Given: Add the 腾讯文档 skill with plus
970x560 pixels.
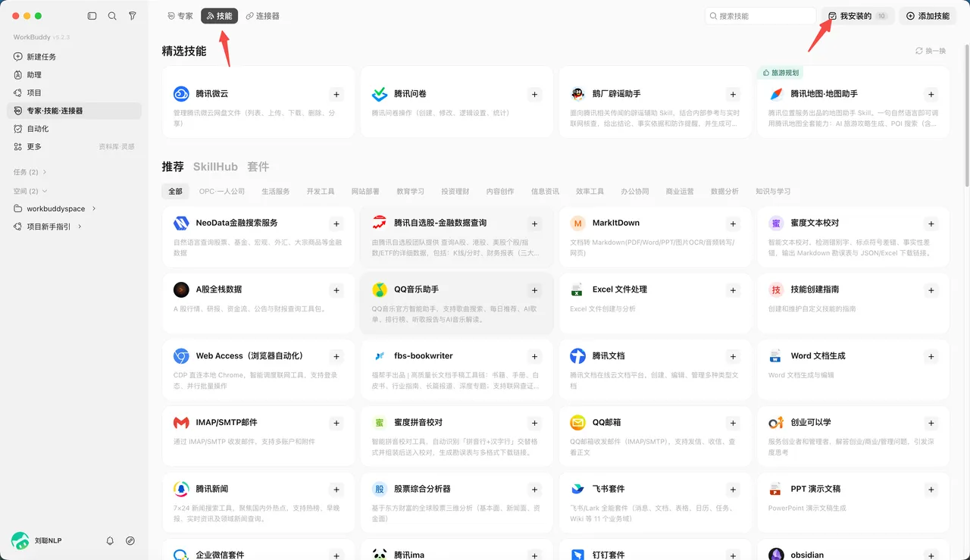Looking at the screenshot, I should (733, 356).
